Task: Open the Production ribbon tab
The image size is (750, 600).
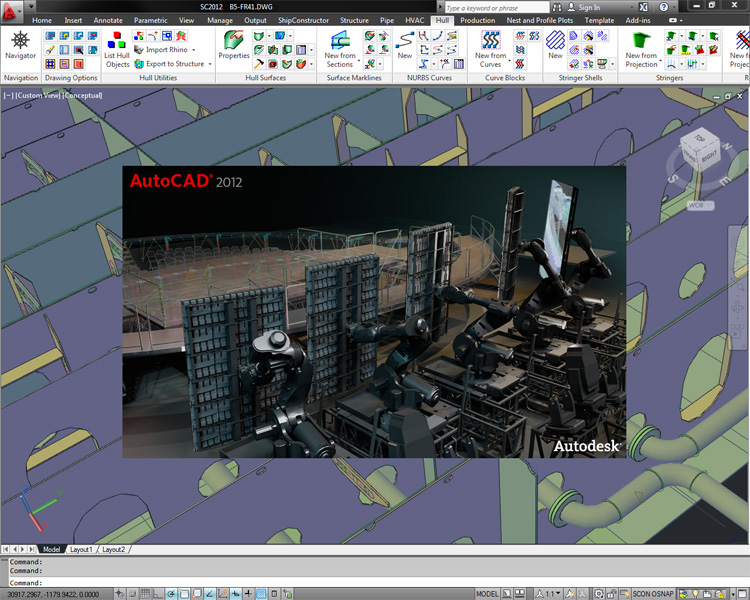Action: tap(477, 21)
